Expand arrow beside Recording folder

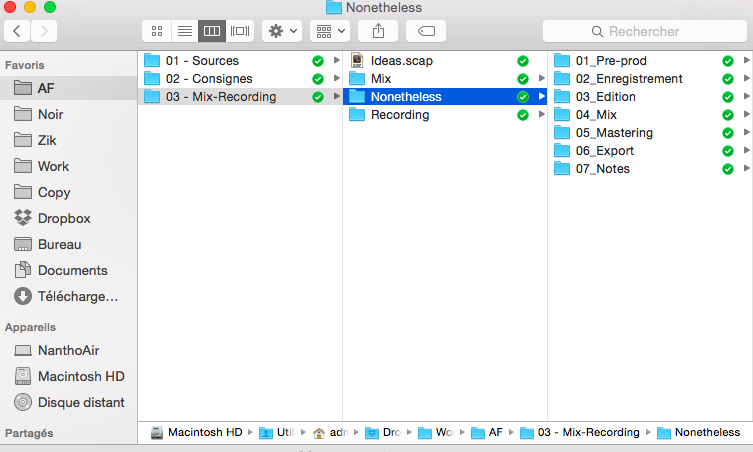[542, 114]
